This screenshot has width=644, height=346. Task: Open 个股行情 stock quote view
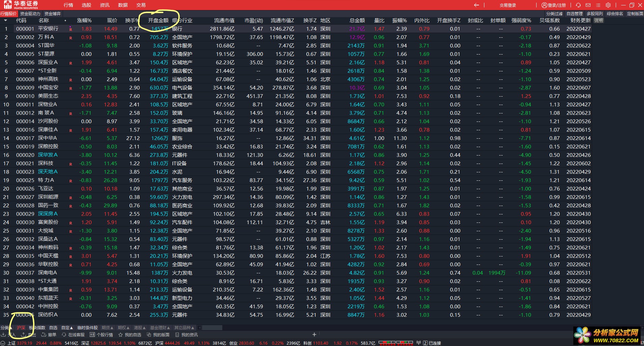tap(101, 335)
